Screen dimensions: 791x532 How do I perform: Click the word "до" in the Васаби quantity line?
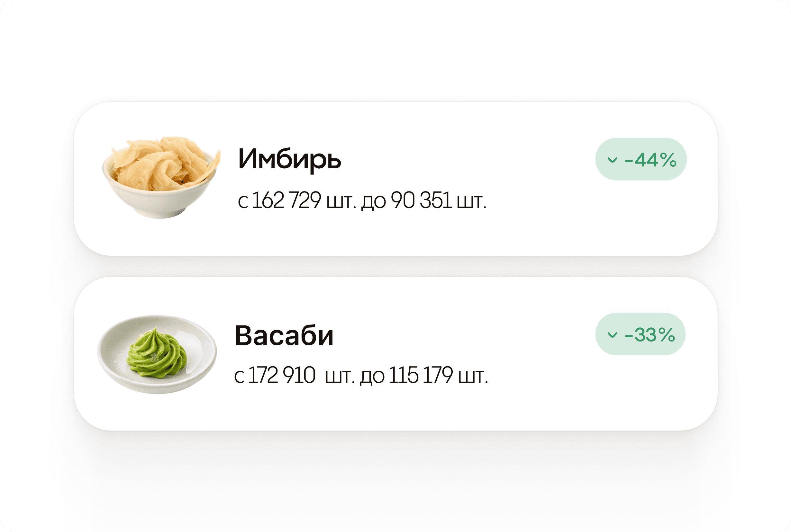tap(372, 376)
